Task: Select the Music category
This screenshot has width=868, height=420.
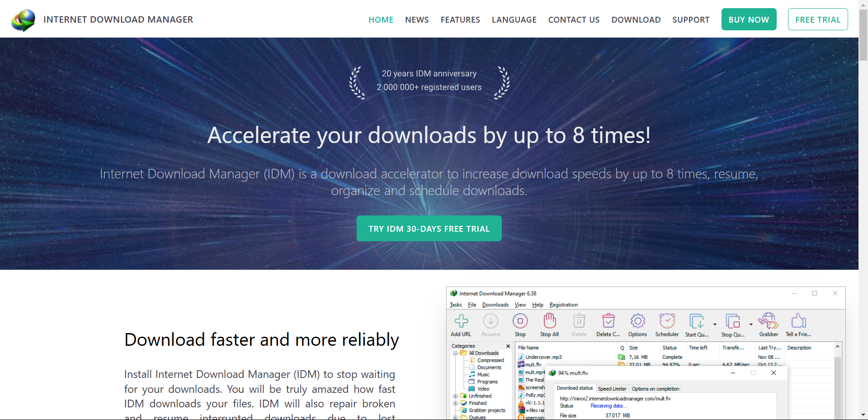Action: pos(483,375)
